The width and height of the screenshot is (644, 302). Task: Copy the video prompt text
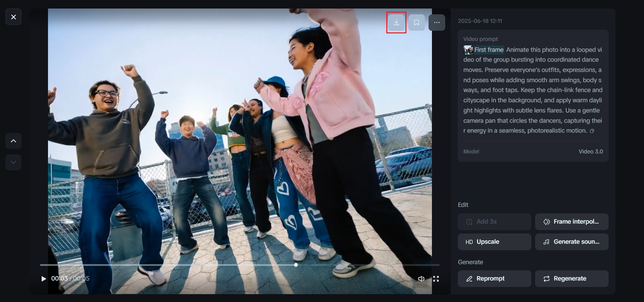pyautogui.click(x=592, y=131)
